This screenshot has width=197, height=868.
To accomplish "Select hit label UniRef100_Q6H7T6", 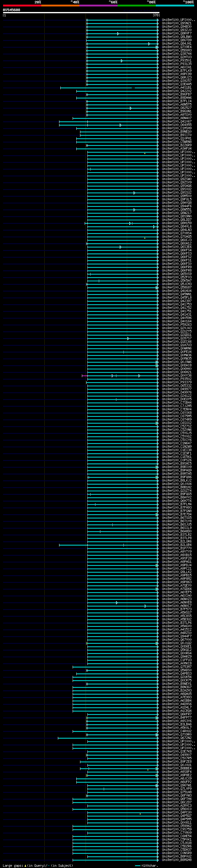I will click(x=176, y=501).
